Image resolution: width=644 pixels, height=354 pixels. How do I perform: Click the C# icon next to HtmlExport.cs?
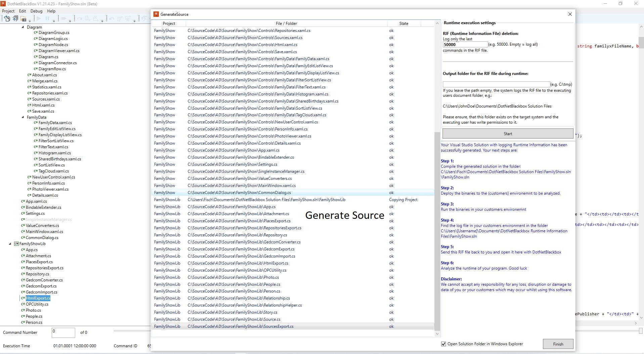[x=23, y=298]
